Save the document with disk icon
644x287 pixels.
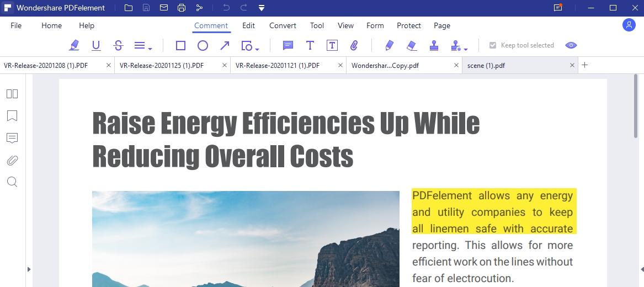[x=146, y=8]
